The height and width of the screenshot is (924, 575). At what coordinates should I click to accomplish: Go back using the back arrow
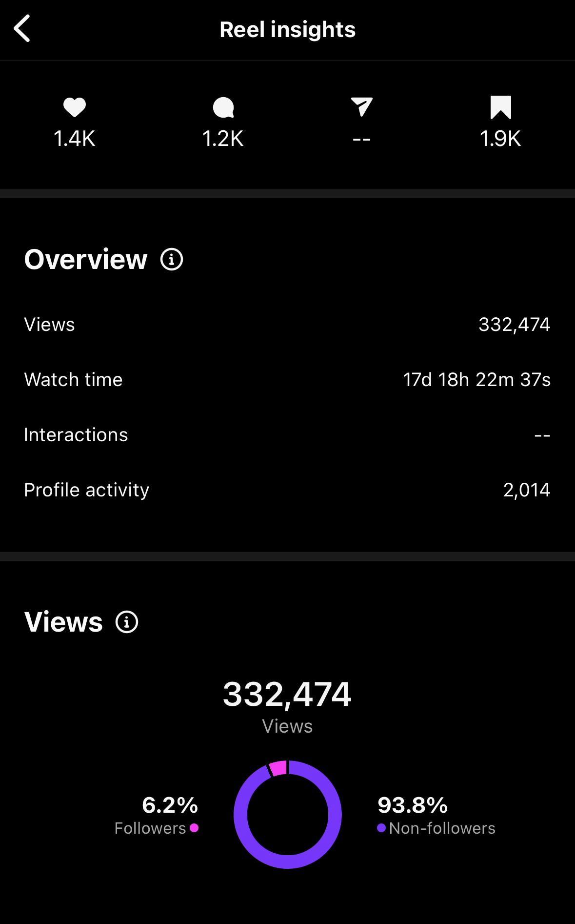22,29
